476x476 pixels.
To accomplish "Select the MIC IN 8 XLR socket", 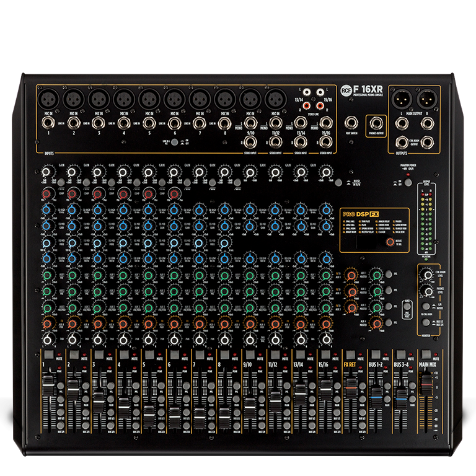I will point(225,99).
